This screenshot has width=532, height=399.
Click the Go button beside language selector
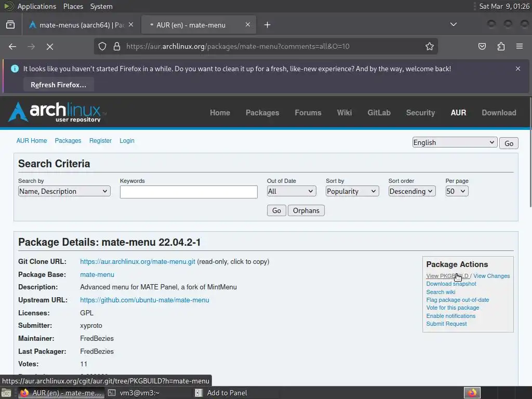point(509,143)
